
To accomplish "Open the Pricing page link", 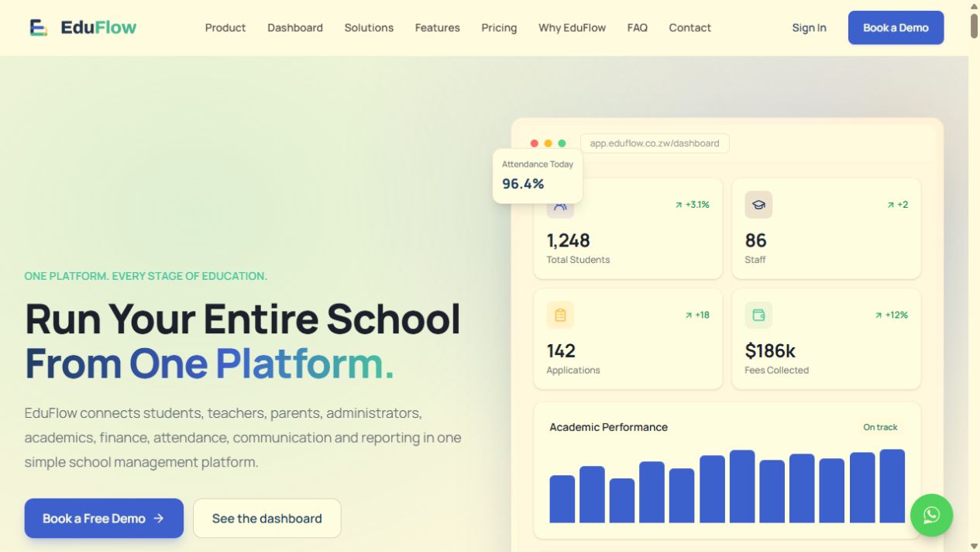I will click(x=499, y=28).
